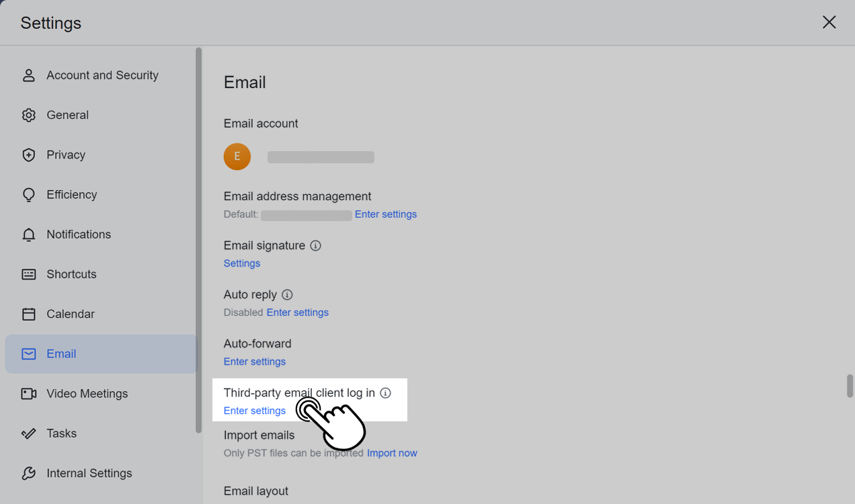The image size is (855, 504).
Task: Click Import now to import PST emails
Action: point(392,453)
